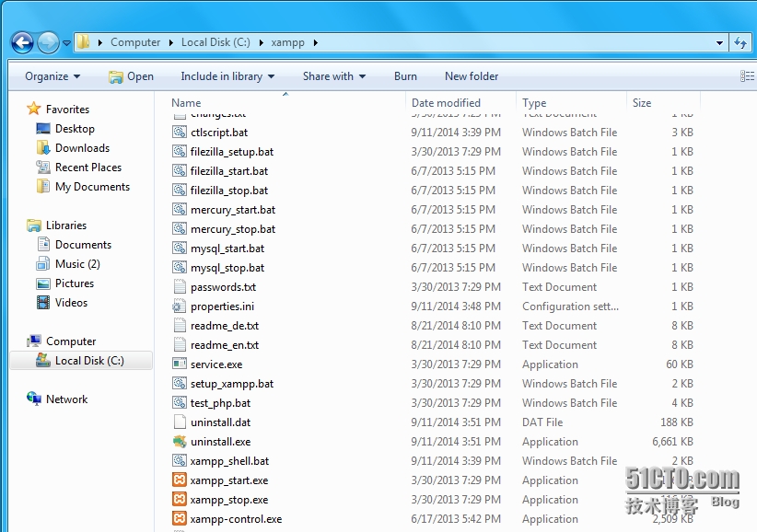The height and width of the screenshot is (532, 757).
Task: Expand the arrow after Computer breadcrumb
Action: (x=171, y=42)
